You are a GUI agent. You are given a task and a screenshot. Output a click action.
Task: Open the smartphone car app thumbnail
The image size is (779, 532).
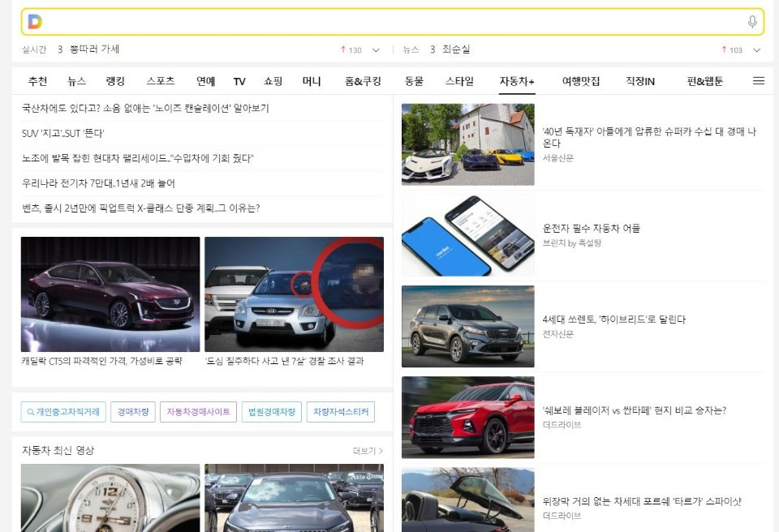click(468, 235)
